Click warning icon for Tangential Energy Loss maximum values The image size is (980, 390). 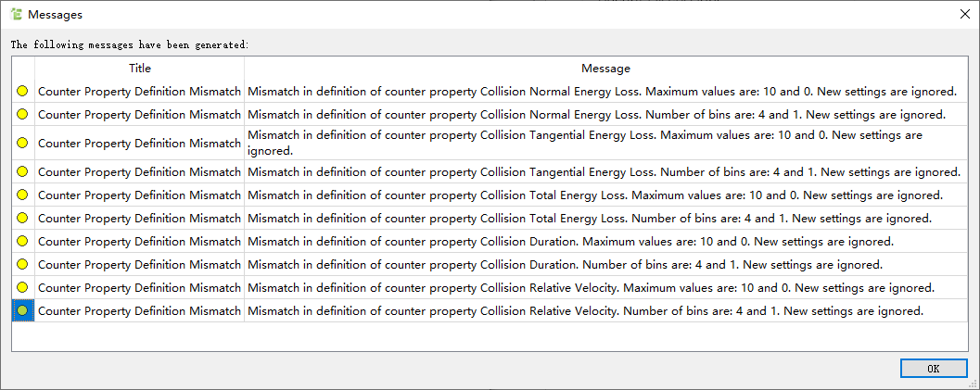click(22, 143)
